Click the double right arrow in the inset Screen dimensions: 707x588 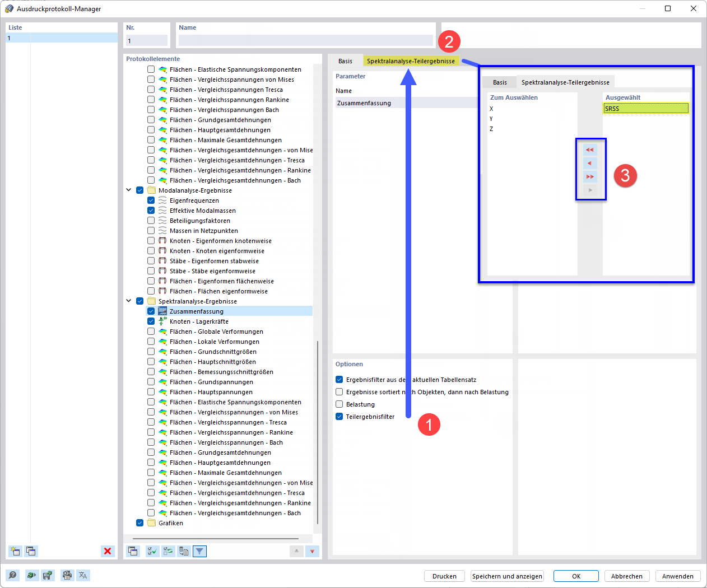pyautogui.click(x=590, y=176)
